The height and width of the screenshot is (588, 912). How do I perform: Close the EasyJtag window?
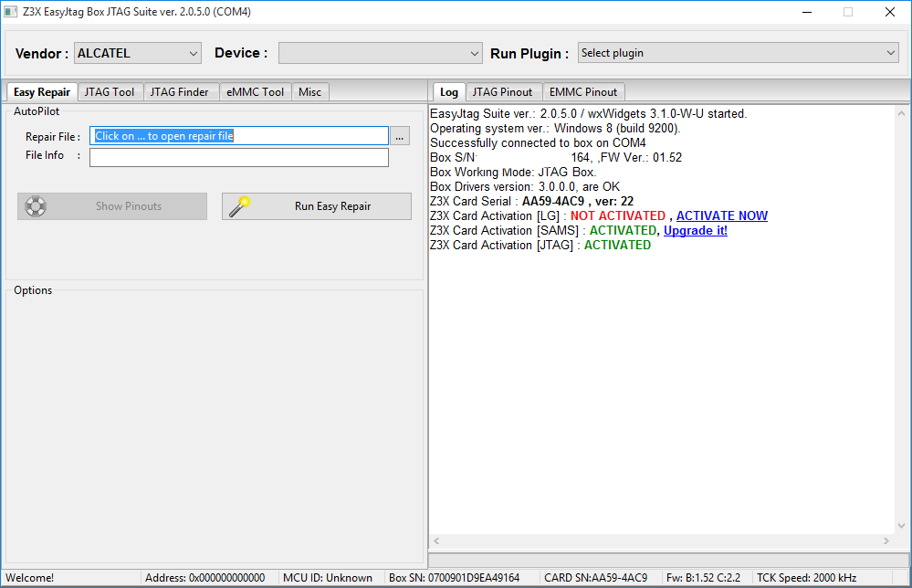(x=890, y=12)
